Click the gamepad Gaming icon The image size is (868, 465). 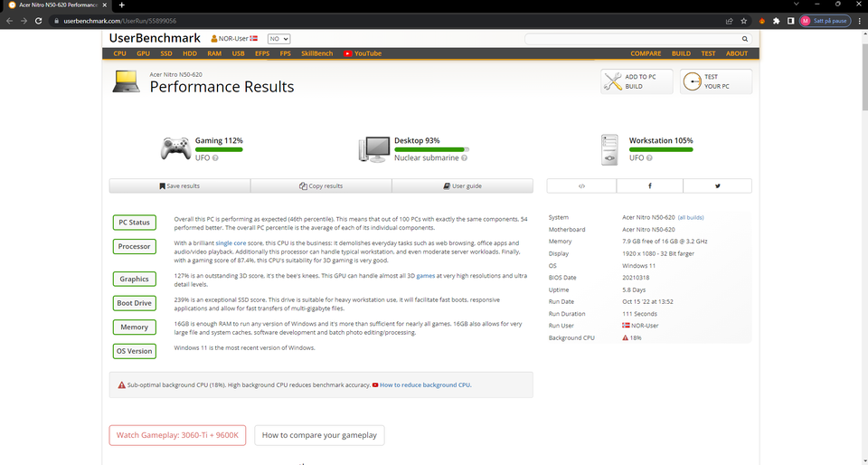(175, 148)
